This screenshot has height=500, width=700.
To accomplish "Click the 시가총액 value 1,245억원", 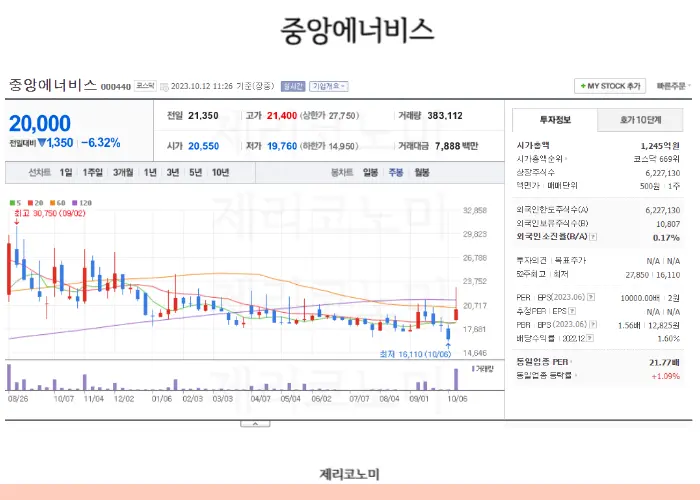I will (660, 146).
